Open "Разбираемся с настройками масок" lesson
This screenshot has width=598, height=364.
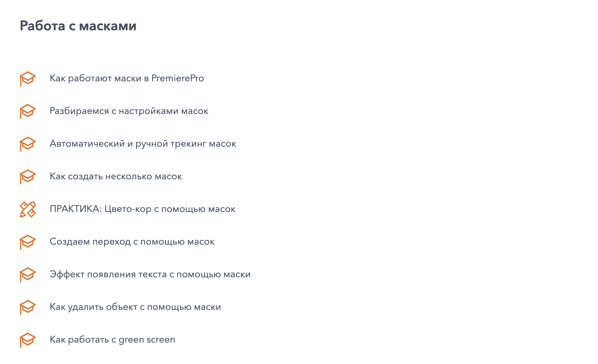click(x=129, y=111)
